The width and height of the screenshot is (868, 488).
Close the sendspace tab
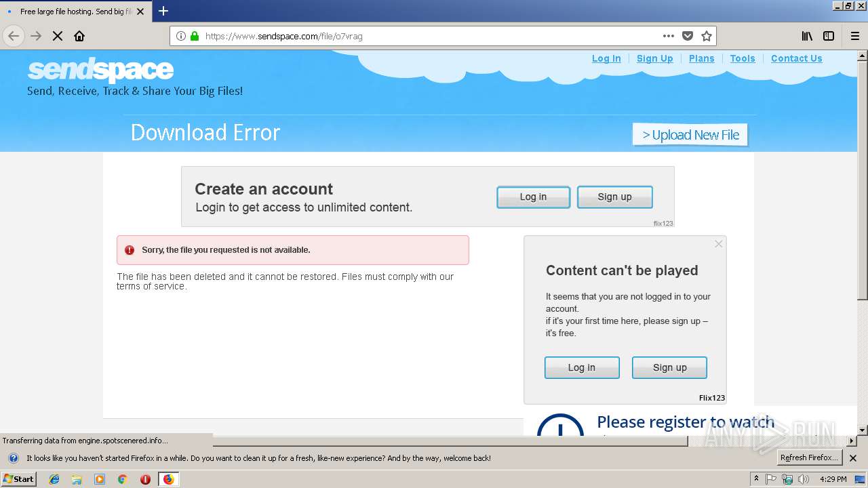pos(140,12)
